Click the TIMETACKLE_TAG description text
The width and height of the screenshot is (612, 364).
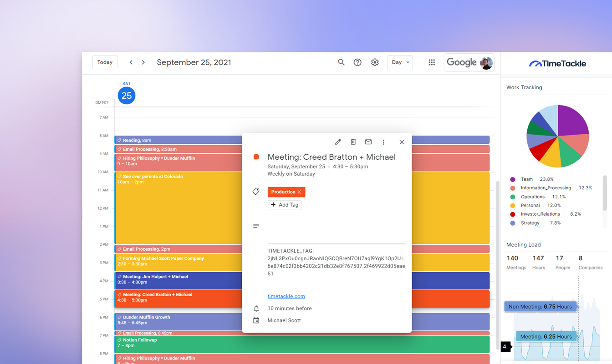[337, 263]
